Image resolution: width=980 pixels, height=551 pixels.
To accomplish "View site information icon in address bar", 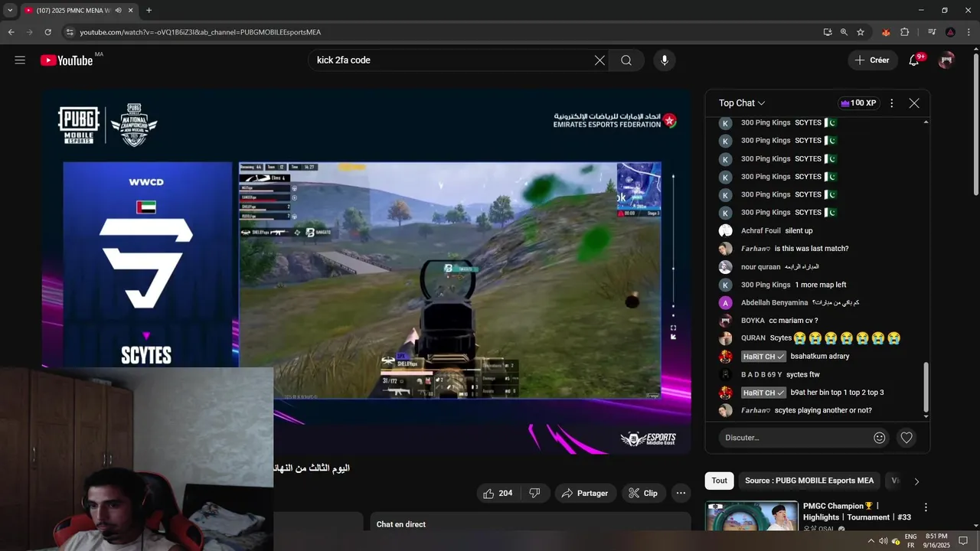I will tap(70, 32).
